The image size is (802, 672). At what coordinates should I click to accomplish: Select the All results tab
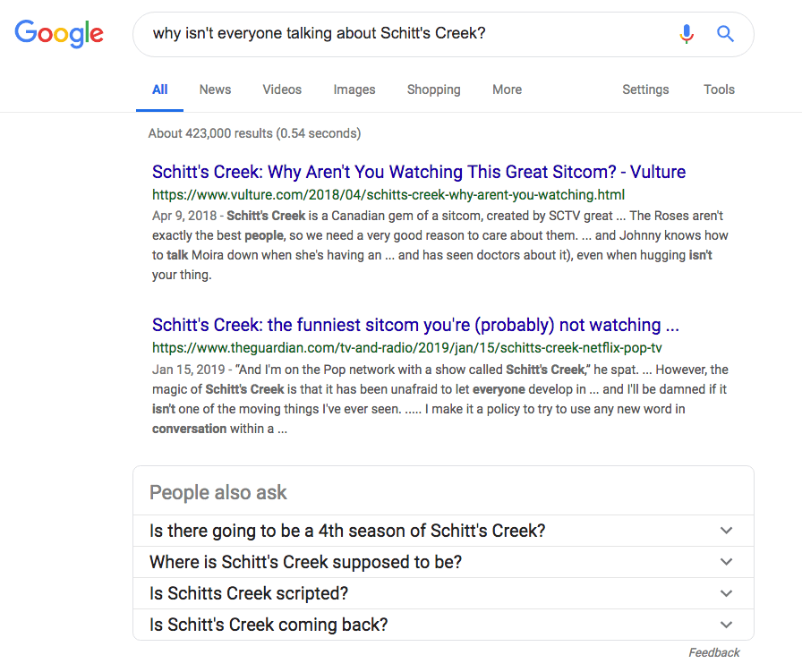(159, 89)
